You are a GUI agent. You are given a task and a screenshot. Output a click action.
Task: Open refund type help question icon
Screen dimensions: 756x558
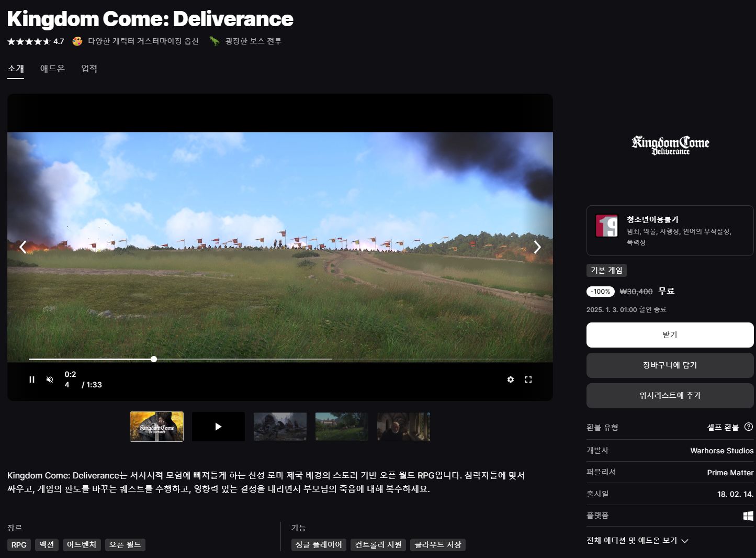[x=749, y=427]
